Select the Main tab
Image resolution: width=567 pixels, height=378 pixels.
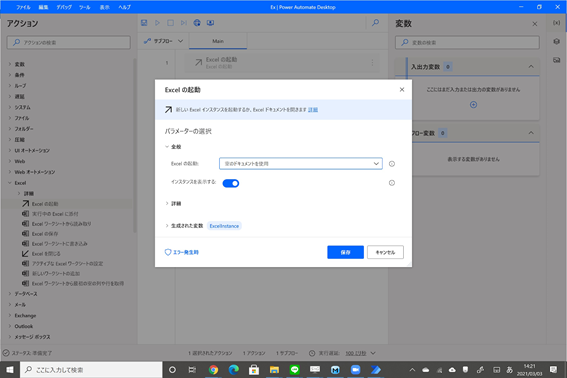point(218,41)
